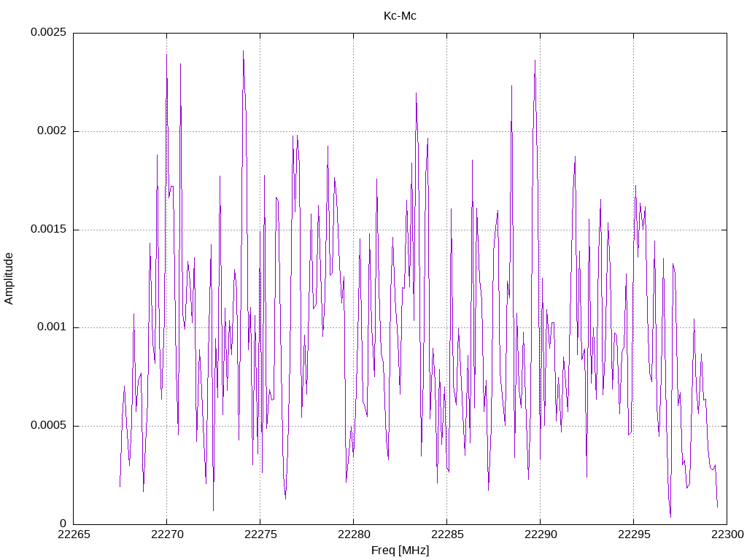This screenshot has width=747, height=560.
Task: Click x-axis tick label 22300
Action: point(727,534)
